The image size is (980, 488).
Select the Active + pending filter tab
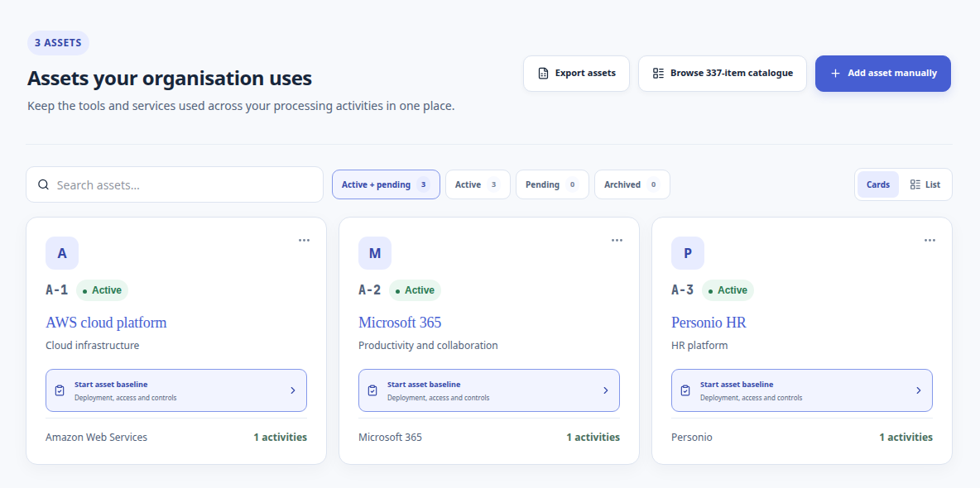(x=387, y=184)
